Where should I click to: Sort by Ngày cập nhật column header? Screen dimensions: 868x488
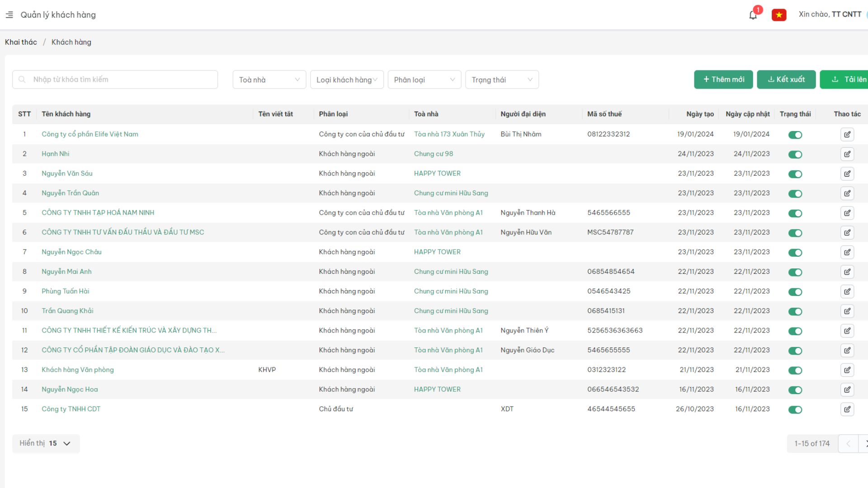coord(748,114)
